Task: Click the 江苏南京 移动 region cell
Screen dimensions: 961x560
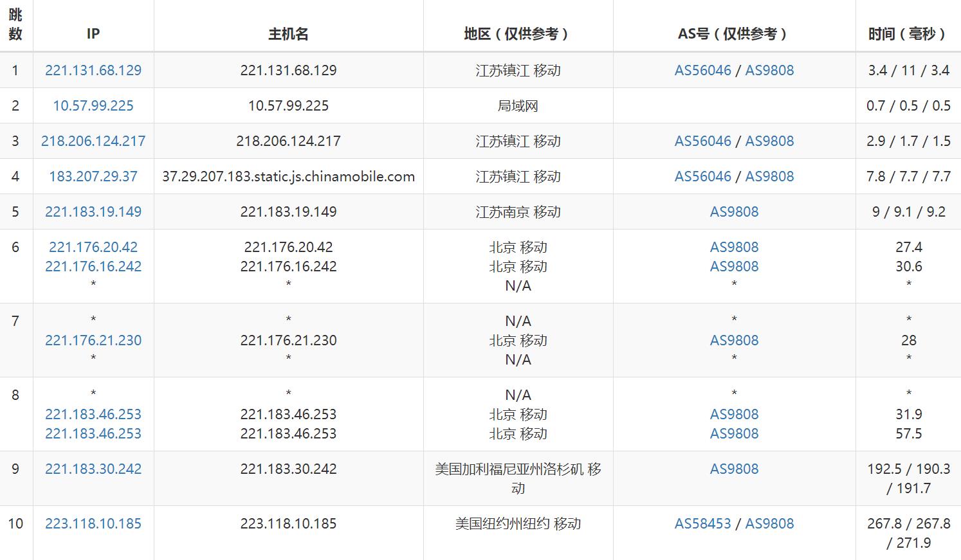Action: tap(518, 212)
